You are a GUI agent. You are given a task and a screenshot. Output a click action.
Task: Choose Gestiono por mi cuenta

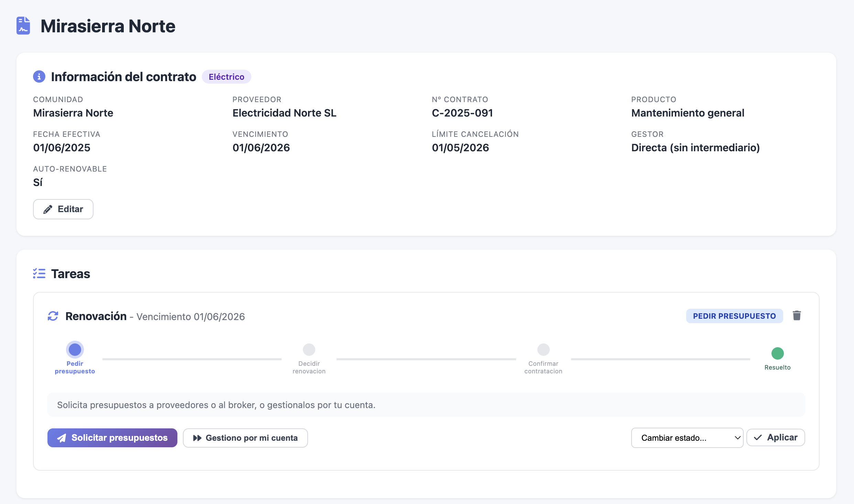(x=245, y=438)
